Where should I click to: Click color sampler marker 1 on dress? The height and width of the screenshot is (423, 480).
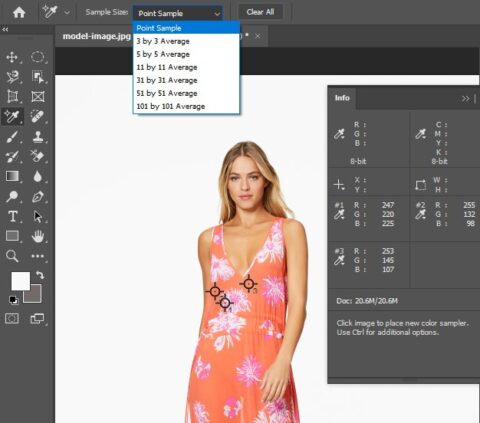click(x=225, y=303)
